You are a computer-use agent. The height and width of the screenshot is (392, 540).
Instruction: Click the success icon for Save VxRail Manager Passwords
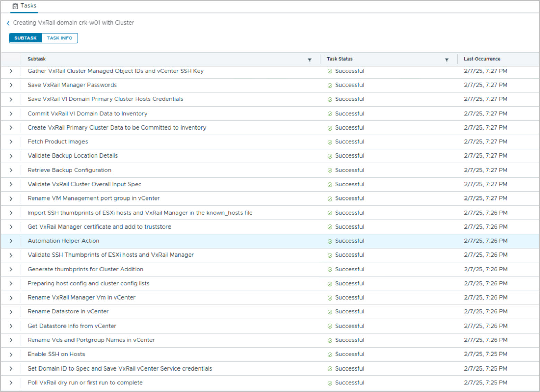[x=330, y=86]
